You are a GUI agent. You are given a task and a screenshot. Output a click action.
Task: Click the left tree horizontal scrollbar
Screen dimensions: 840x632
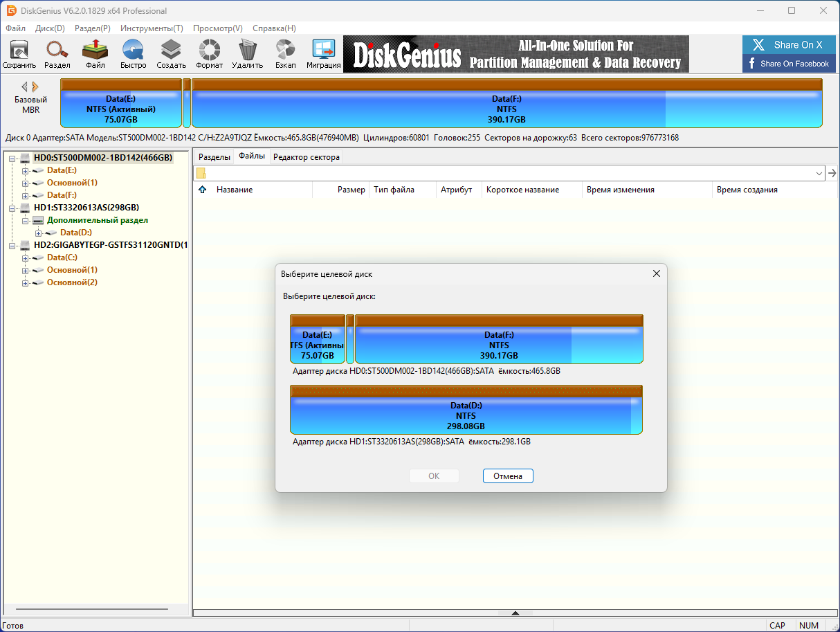[91, 610]
